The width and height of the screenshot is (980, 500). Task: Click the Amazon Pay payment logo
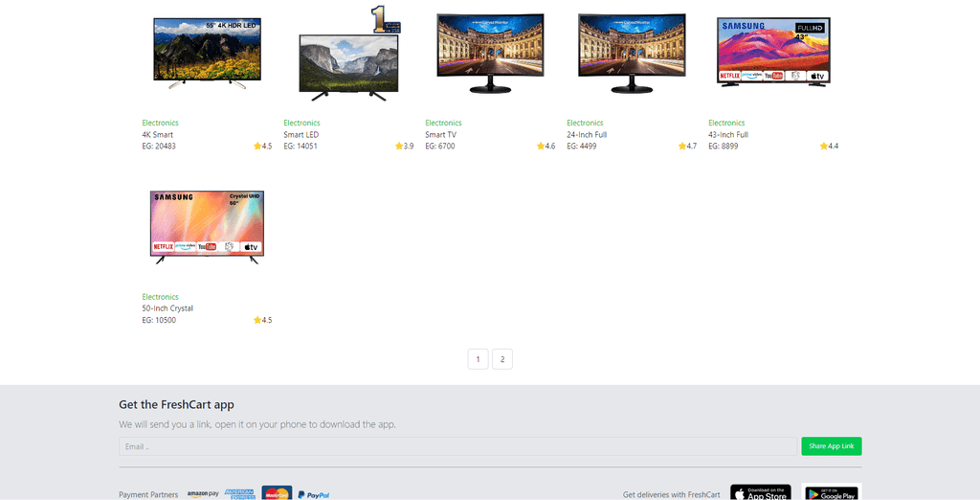coord(203,493)
